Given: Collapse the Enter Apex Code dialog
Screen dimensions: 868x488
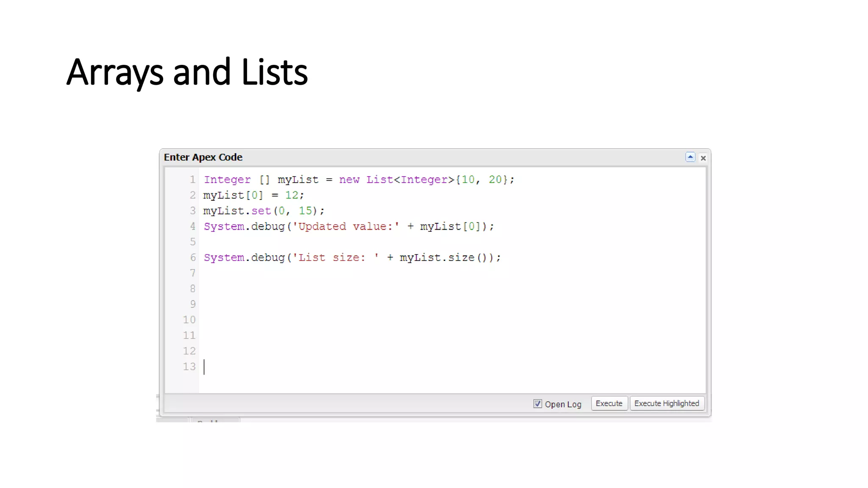Looking at the screenshot, I should click(x=690, y=157).
